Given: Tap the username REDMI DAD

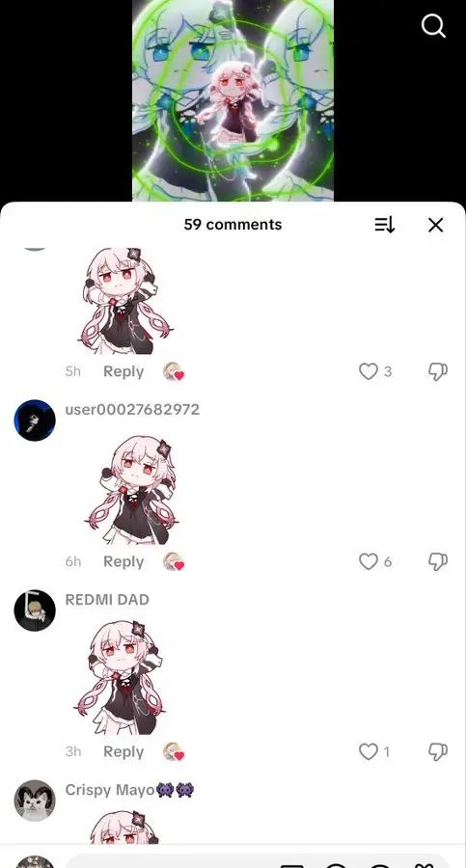Looking at the screenshot, I should tap(107, 600).
